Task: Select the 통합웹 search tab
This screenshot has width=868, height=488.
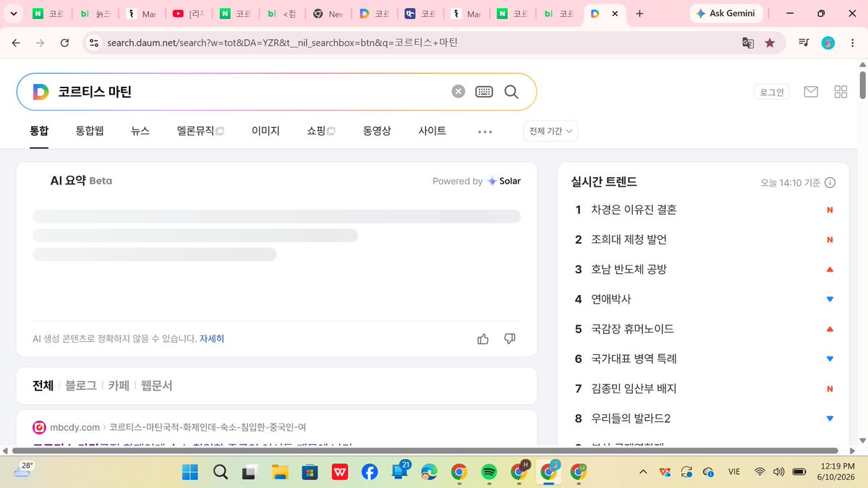Action: (x=90, y=131)
